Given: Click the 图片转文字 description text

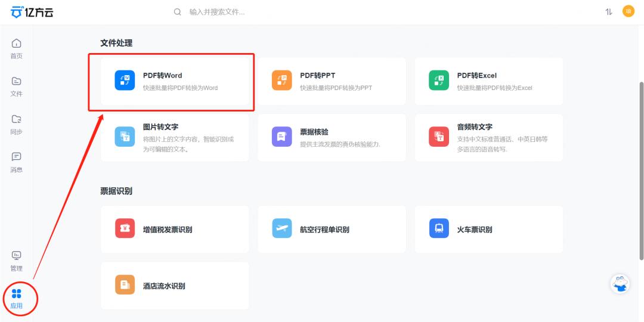Looking at the screenshot, I should pyautogui.click(x=188, y=144).
